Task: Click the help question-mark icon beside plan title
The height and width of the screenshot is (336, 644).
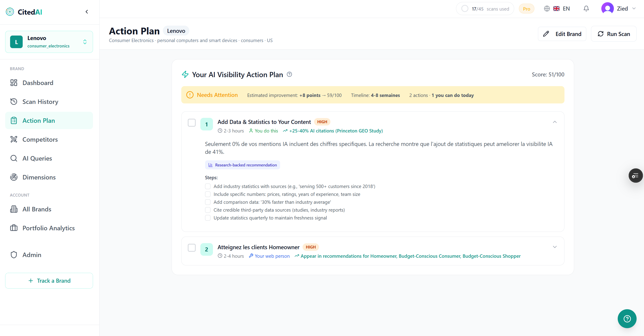Action: pos(289,74)
